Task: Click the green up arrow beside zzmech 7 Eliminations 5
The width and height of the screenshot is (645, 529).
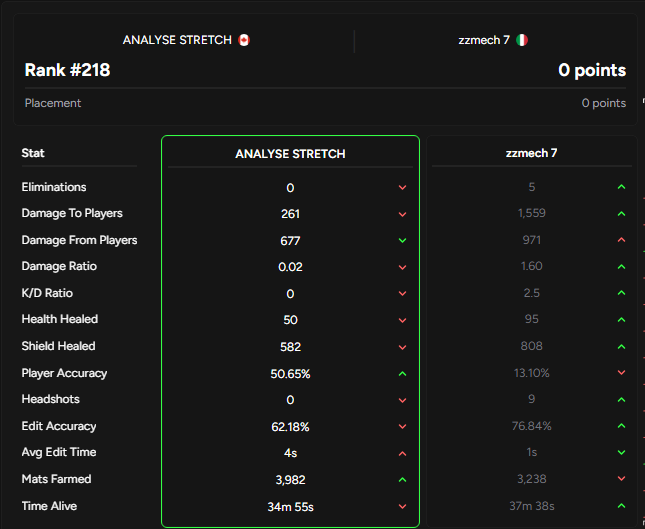Action: pyautogui.click(x=622, y=187)
